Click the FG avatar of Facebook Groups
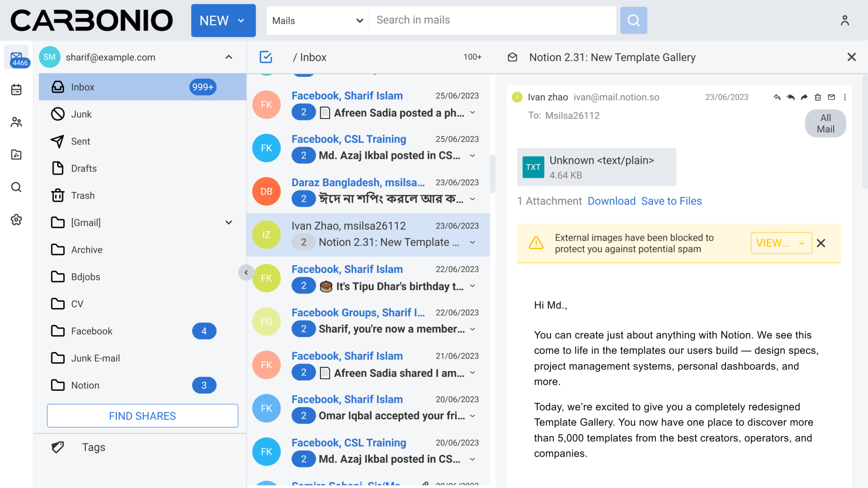868x488 pixels. pyautogui.click(x=266, y=322)
